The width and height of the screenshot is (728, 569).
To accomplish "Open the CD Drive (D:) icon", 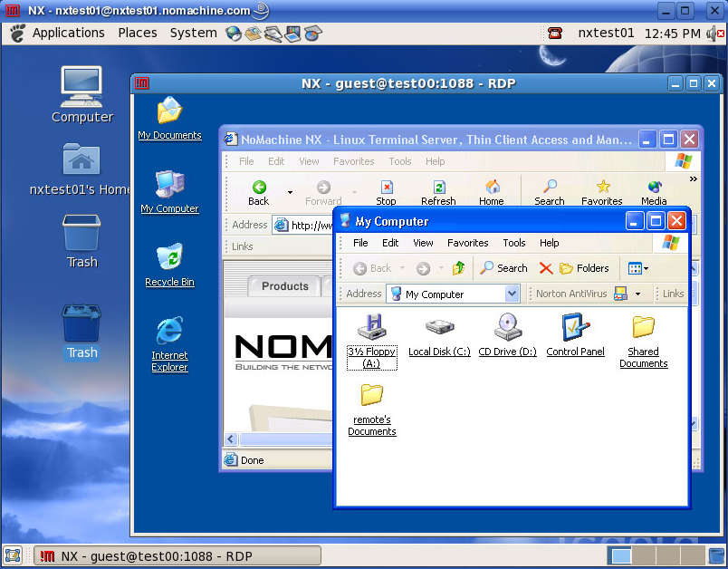I will tap(507, 328).
